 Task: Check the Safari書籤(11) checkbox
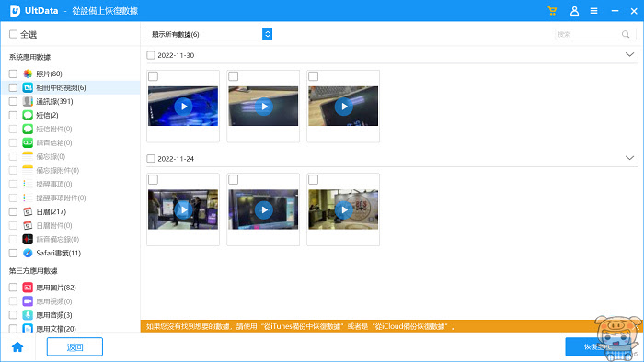coord(13,253)
